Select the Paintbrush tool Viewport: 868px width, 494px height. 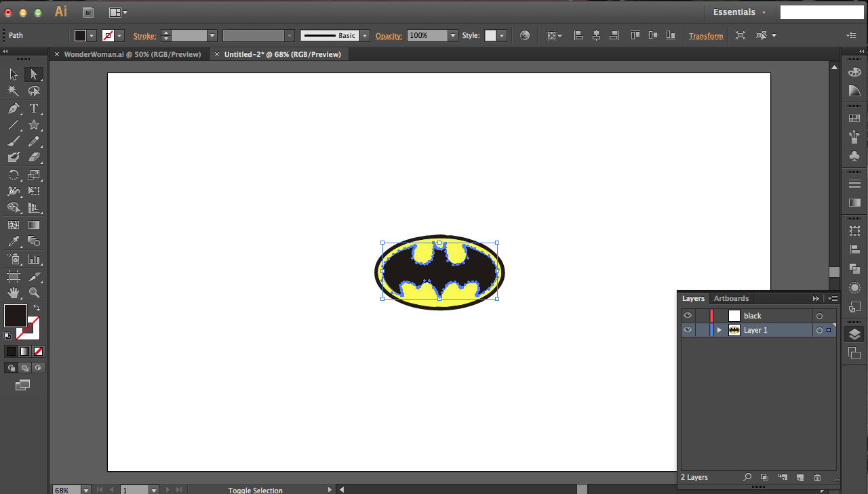(14, 142)
